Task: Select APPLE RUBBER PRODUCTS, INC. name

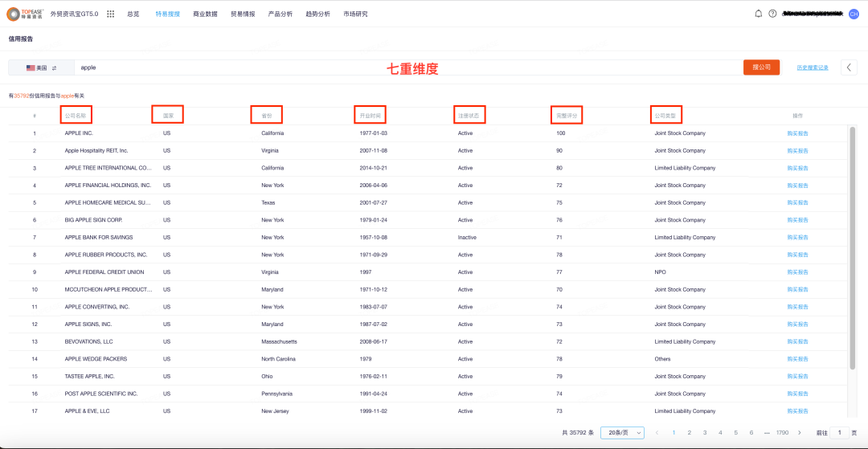Action: 106,255
